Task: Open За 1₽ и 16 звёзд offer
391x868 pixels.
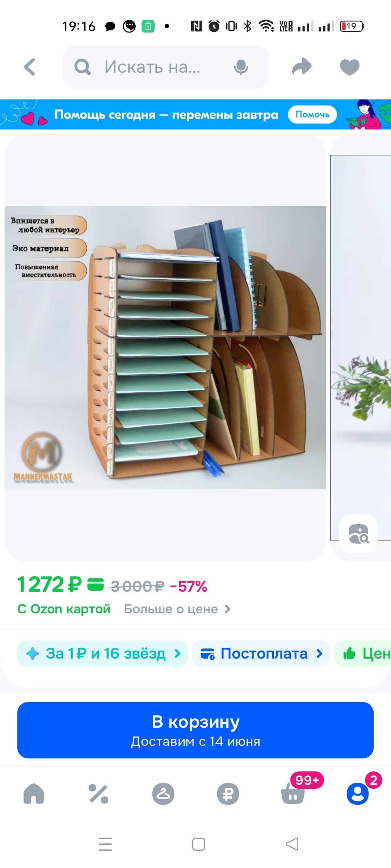Action: (102, 654)
